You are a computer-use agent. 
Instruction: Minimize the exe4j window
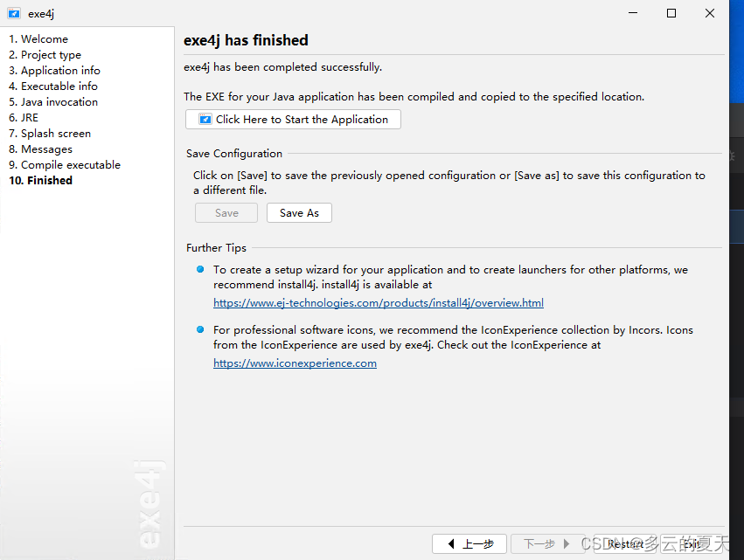pyautogui.click(x=633, y=13)
